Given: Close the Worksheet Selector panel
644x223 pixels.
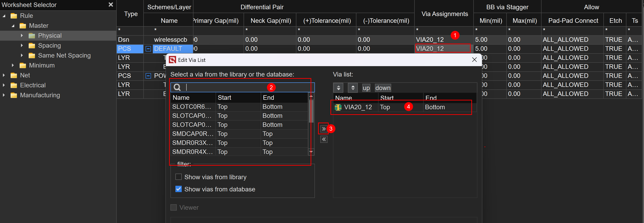Looking at the screenshot, I should [x=111, y=5].
